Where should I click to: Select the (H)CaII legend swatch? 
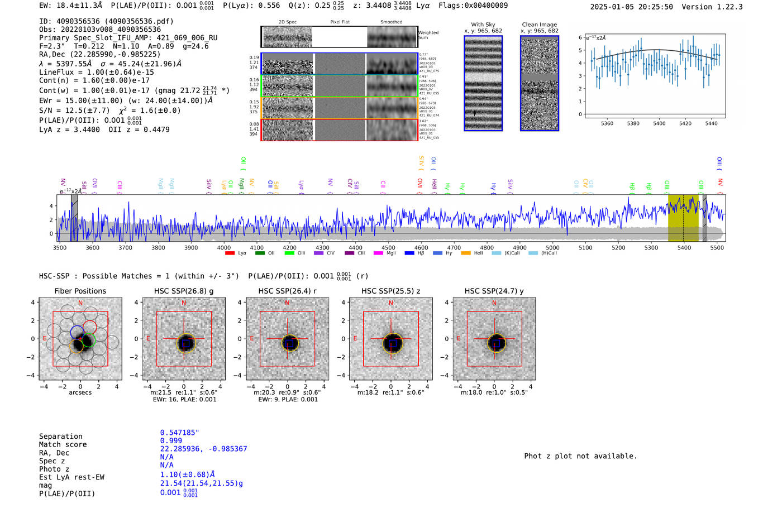click(x=533, y=253)
